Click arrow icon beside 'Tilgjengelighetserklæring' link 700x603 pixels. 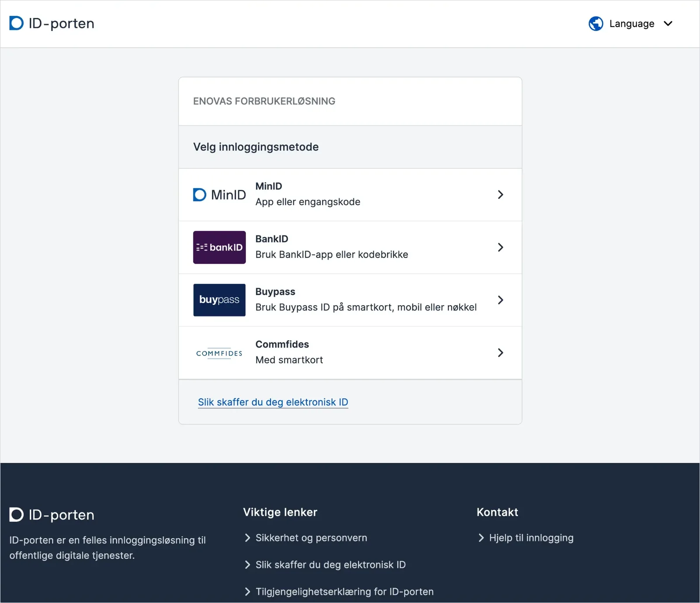(x=247, y=592)
